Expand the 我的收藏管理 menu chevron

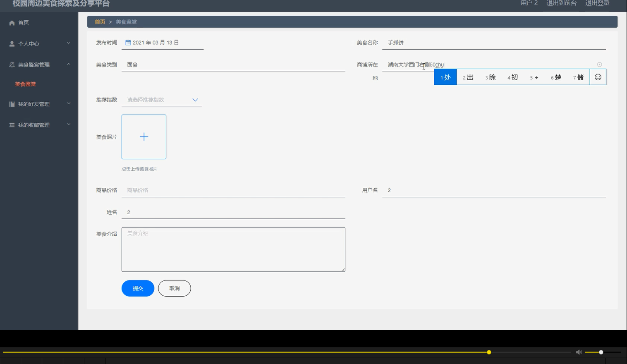(69, 125)
